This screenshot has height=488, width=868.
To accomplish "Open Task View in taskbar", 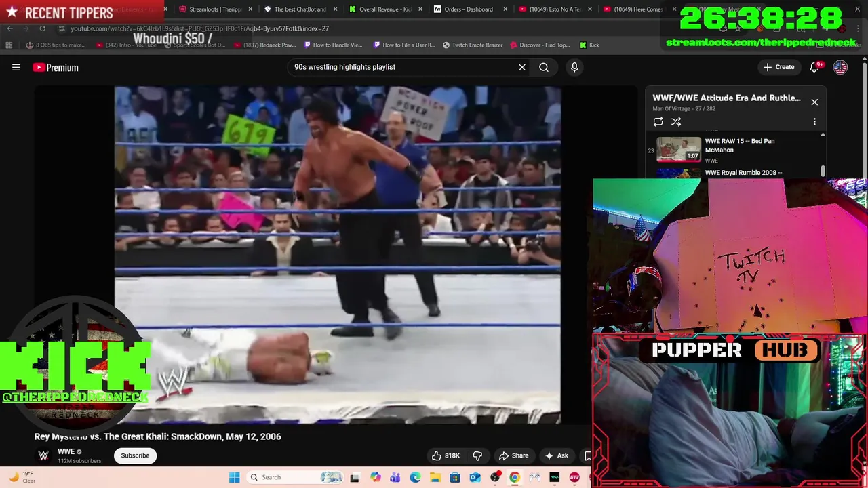I will (354, 477).
